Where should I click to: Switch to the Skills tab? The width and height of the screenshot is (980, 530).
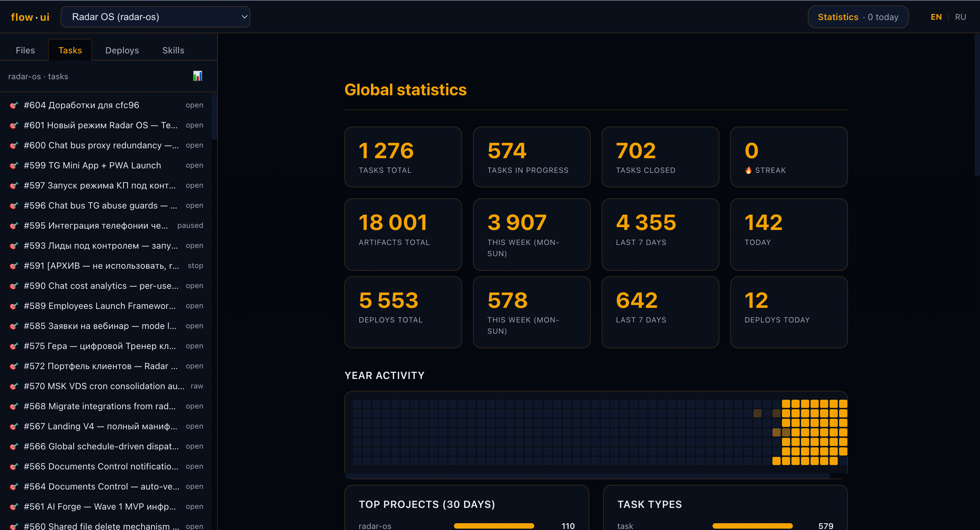[x=173, y=50]
